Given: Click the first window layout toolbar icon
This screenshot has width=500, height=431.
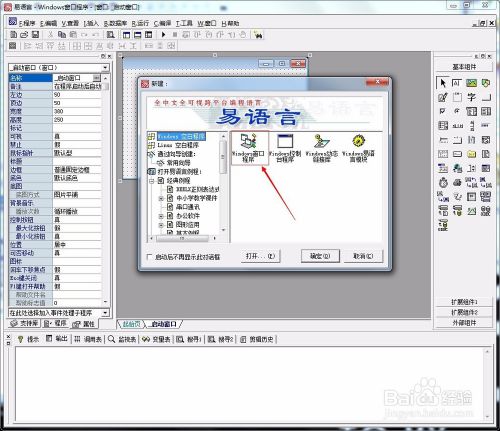Looking at the screenshot, I should (126, 35).
